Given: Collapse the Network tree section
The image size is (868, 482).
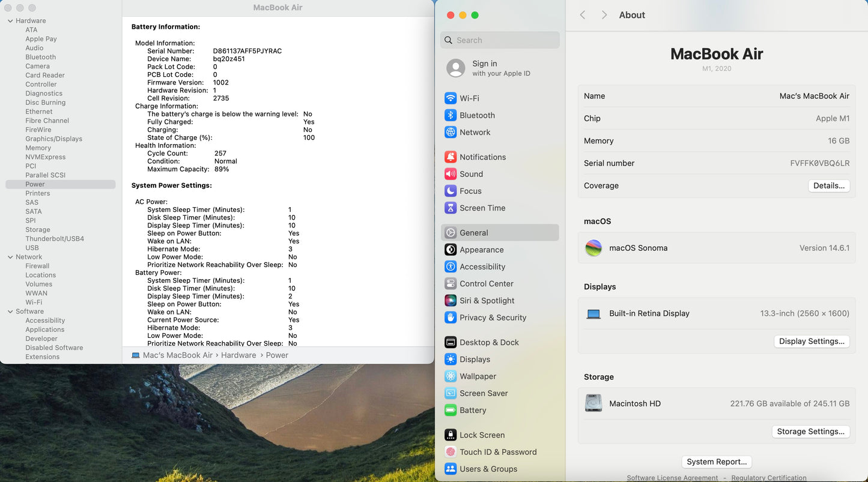Looking at the screenshot, I should (x=10, y=257).
